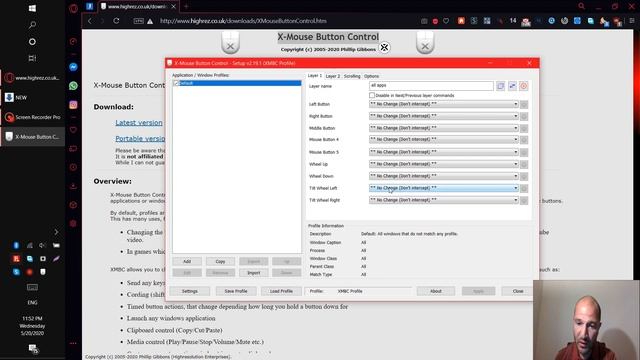Click the Save Profile button
Viewport: 640px width, 360px height.
[236, 291]
